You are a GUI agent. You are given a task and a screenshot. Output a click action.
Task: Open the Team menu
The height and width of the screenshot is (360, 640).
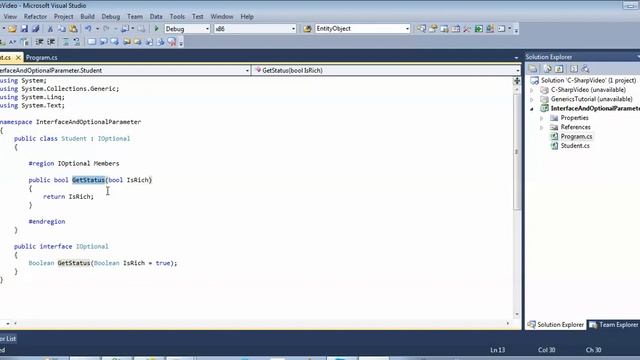click(135, 17)
